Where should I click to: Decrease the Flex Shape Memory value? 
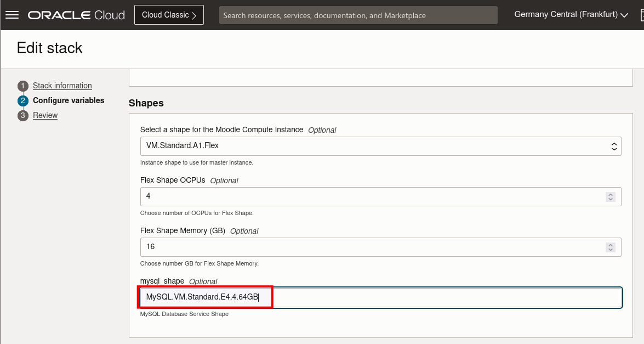(x=611, y=250)
